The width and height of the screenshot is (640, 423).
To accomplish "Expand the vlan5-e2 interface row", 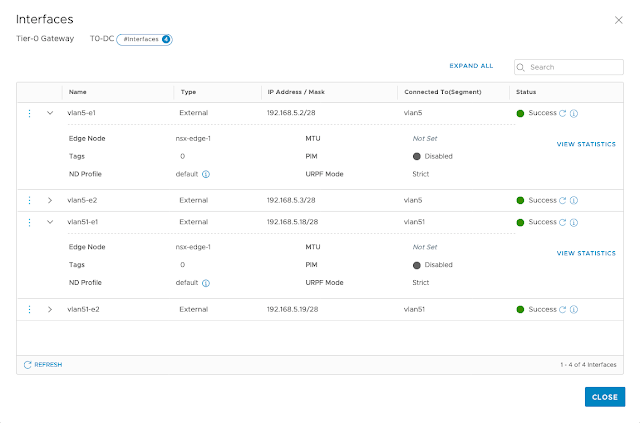I will click(50, 200).
